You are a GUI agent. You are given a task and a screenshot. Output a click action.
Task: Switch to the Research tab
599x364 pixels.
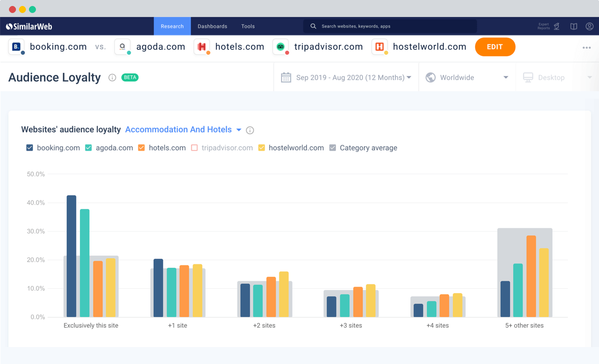[172, 26]
